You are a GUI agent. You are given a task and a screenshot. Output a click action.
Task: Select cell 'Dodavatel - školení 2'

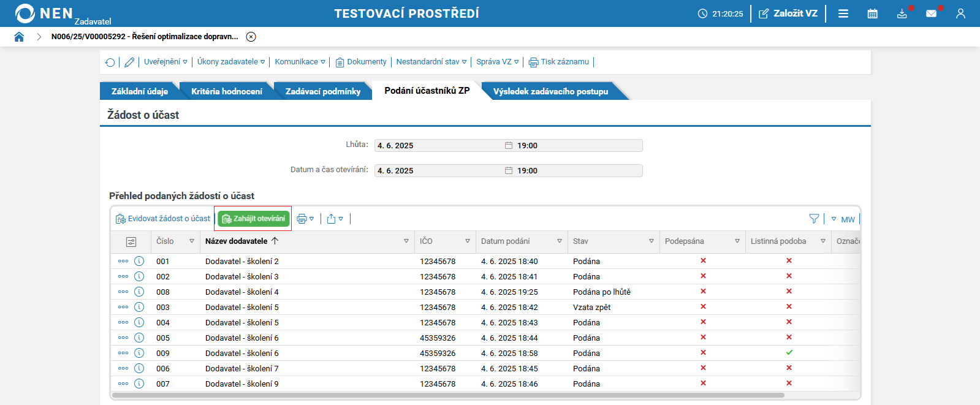[x=242, y=262]
